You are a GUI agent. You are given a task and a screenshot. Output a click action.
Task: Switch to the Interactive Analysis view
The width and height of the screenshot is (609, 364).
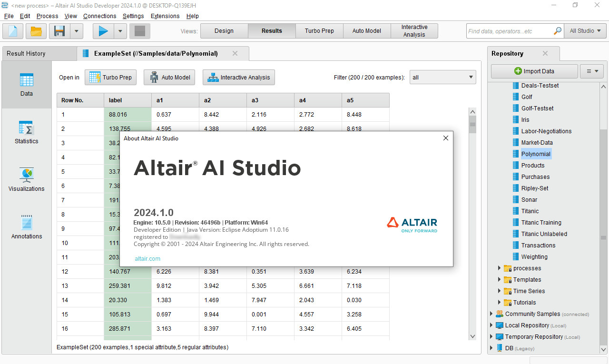point(414,31)
